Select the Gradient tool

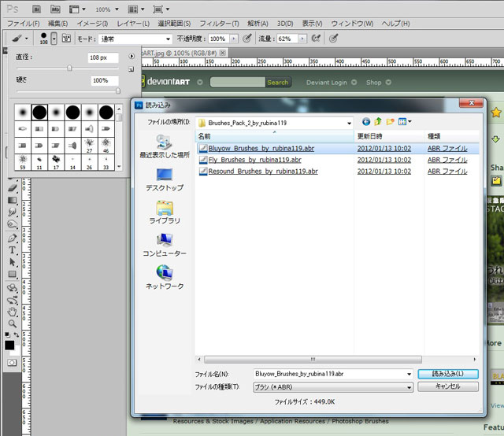tap(13, 200)
